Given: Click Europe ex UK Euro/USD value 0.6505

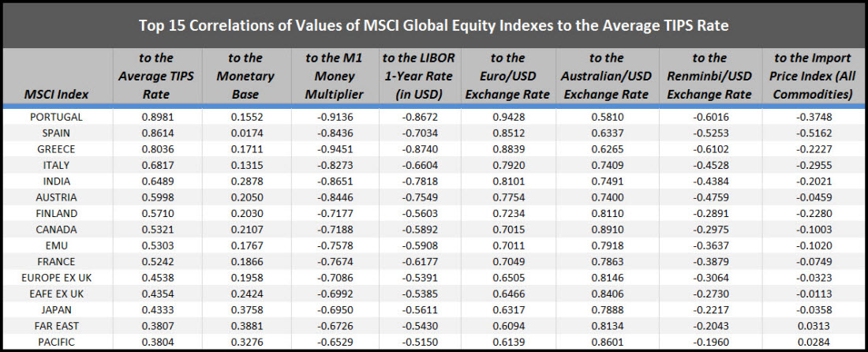Looking at the screenshot, I should (508, 277).
